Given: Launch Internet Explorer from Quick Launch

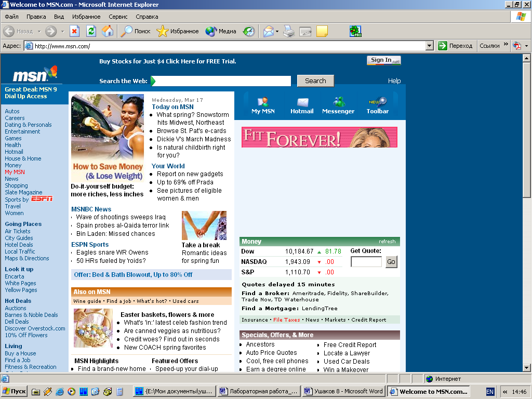Looking at the screenshot, I should click(x=59, y=392).
